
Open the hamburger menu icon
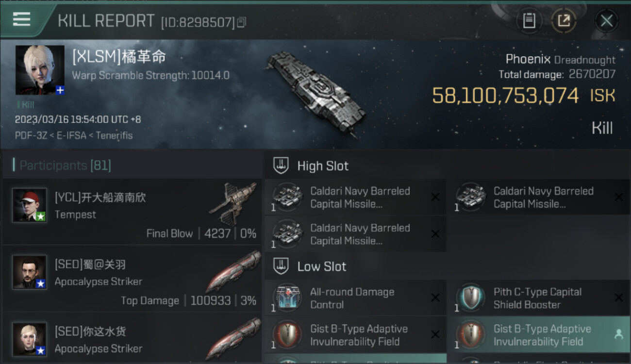tap(22, 19)
